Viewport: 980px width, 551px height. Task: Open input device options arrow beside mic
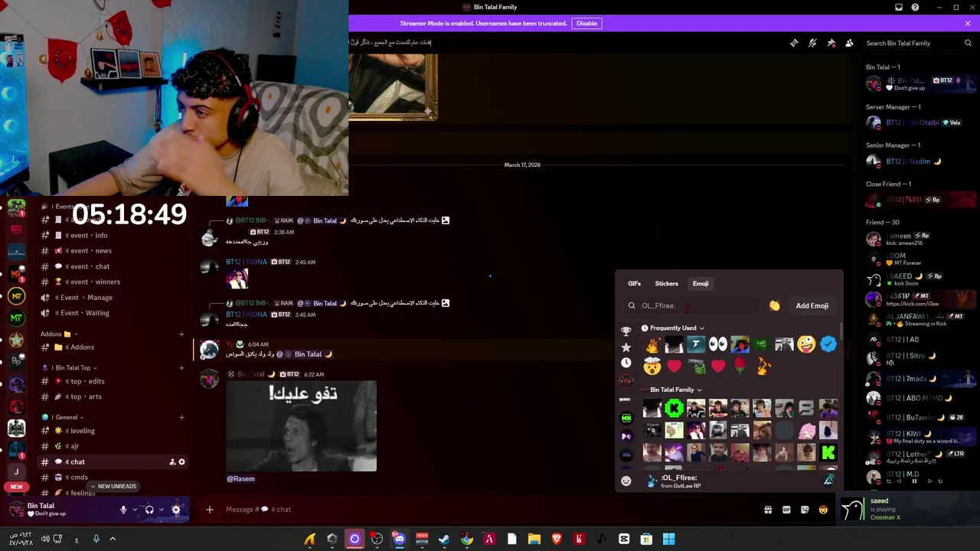point(135,510)
